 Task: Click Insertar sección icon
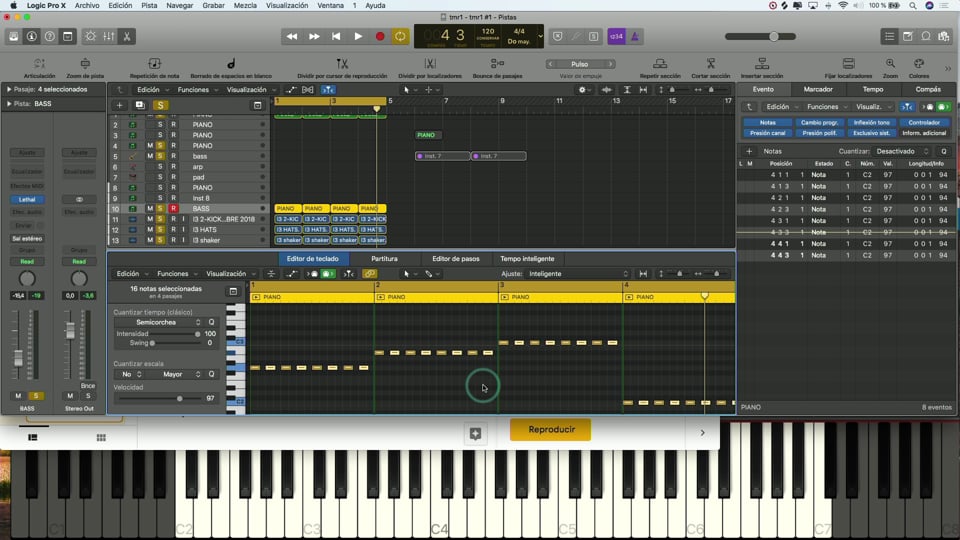(x=762, y=63)
